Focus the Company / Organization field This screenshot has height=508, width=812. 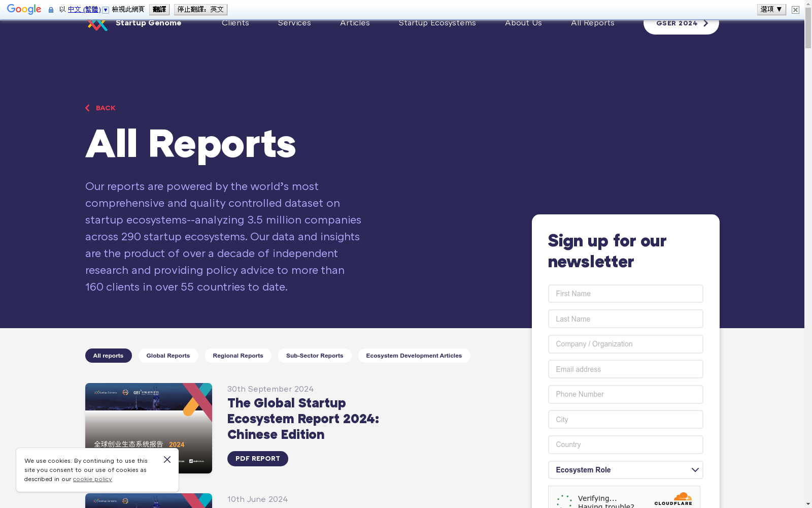[x=625, y=344]
